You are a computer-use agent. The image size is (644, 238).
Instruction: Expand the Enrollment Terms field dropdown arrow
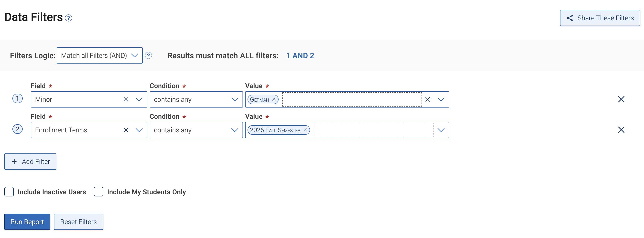[139, 130]
